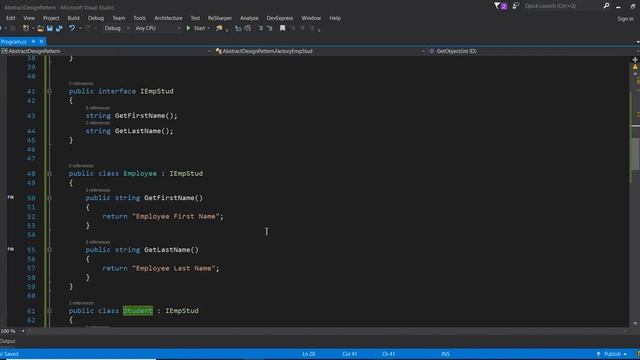Image resolution: width=640 pixels, height=360 pixels.
Task: Click the Find in Files toolbar icon
Action: point(219,28)
